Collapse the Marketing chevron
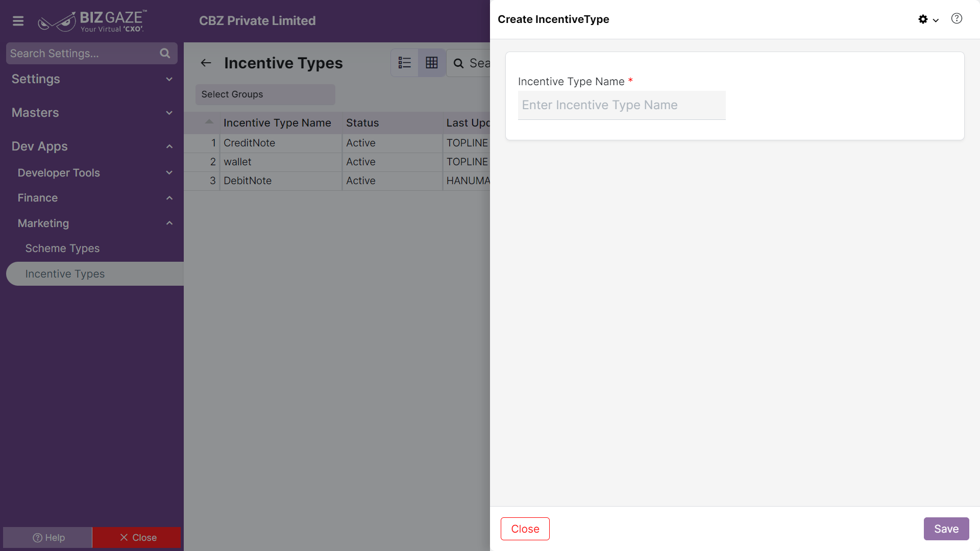 [x=169, y=223]
